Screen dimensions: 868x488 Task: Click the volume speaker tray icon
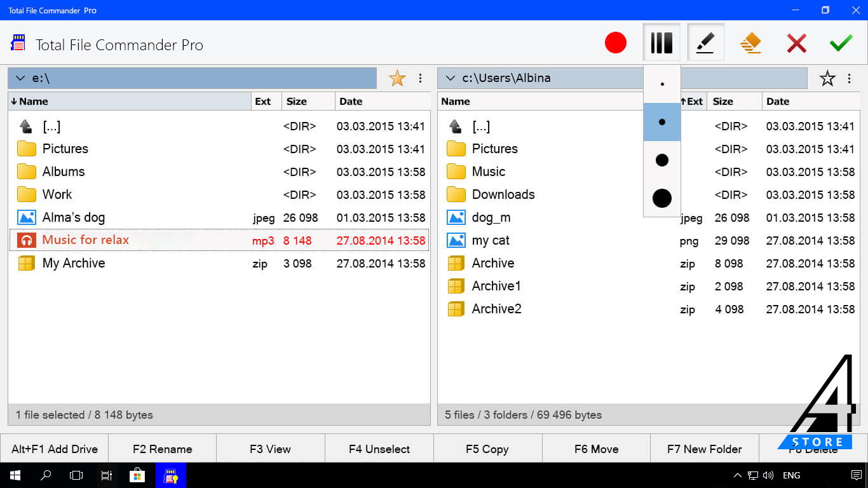tap(768, 475)
